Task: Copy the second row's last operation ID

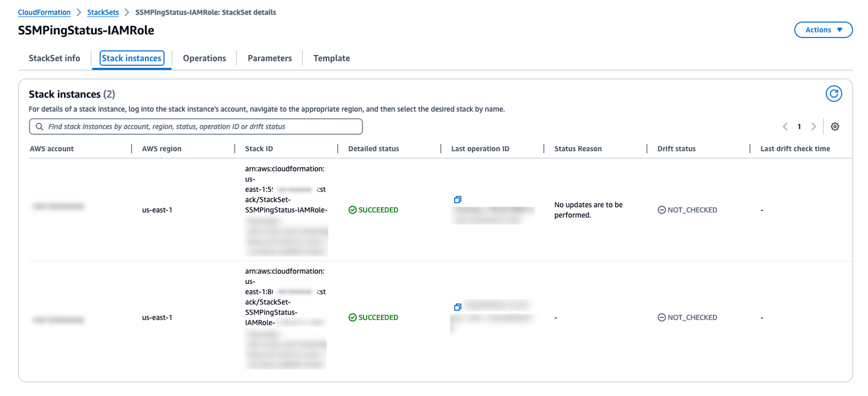Action: point(458,307)
